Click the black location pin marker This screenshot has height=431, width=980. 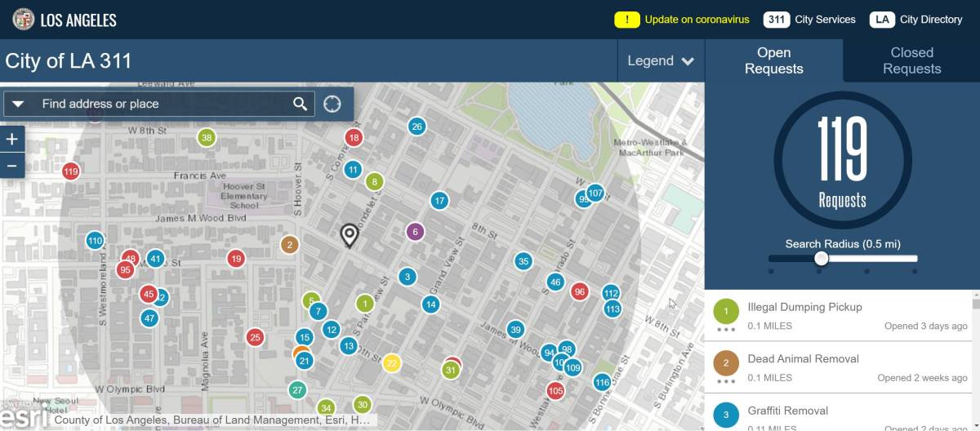(x=349, y=235)
